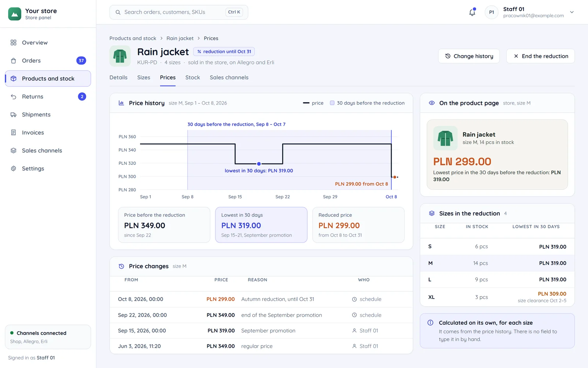Click the Invoices document icon
Viewport: 588px width, 368px height.
(x=14, y=133)
